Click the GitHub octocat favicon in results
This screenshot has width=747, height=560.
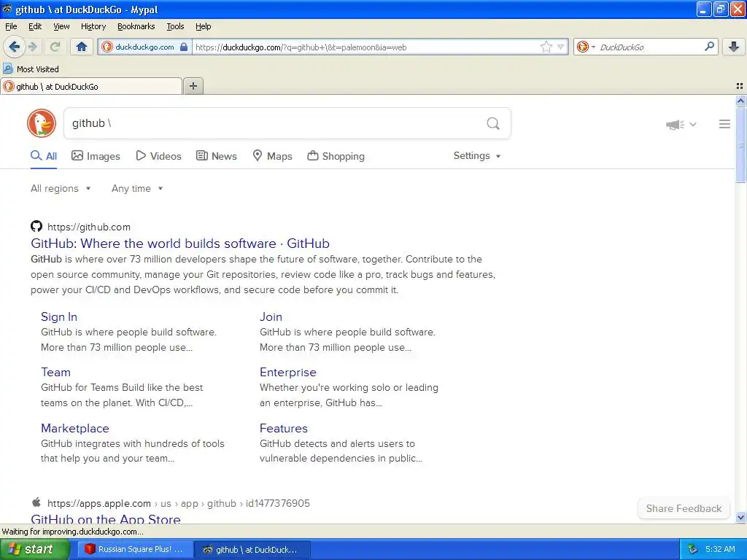click(x=36, y=226)
